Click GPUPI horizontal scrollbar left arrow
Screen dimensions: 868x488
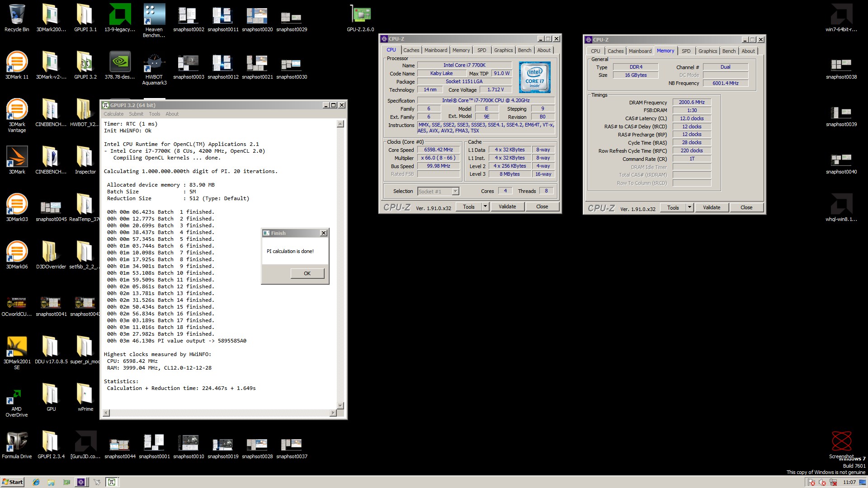[106, 413]
